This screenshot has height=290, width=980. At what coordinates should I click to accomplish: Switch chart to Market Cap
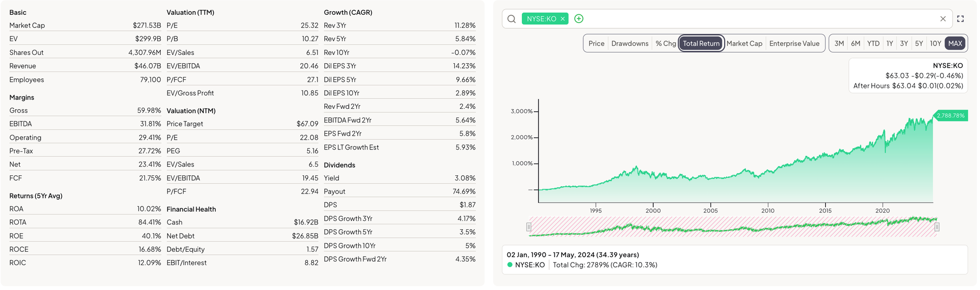pos(744,44)
